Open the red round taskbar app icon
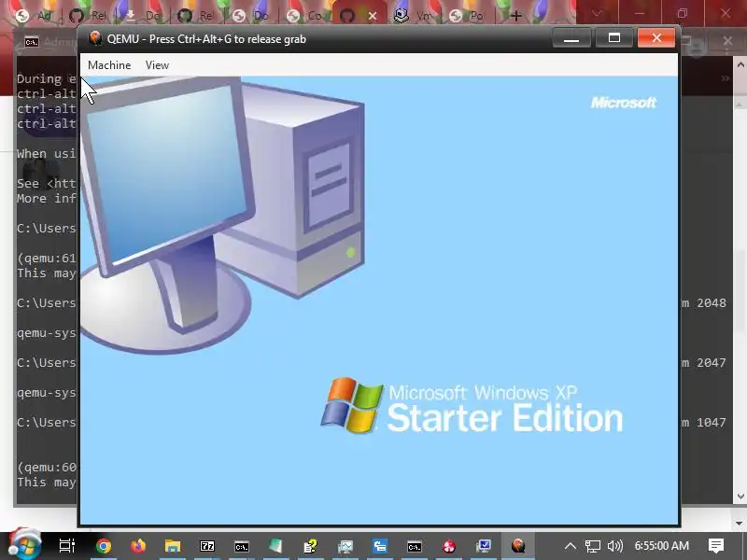 click(449, 546)
